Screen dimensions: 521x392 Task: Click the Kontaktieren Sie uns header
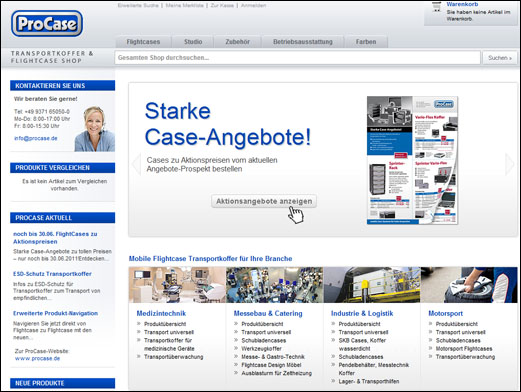(x=63, y=86)
